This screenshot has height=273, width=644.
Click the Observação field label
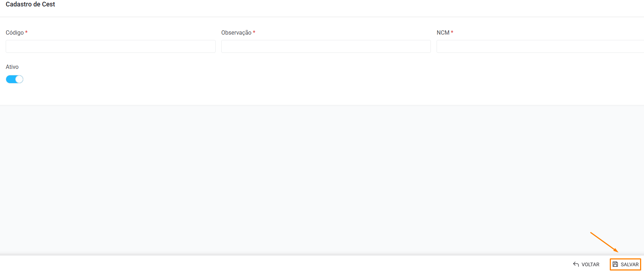(x=236, y=32)
